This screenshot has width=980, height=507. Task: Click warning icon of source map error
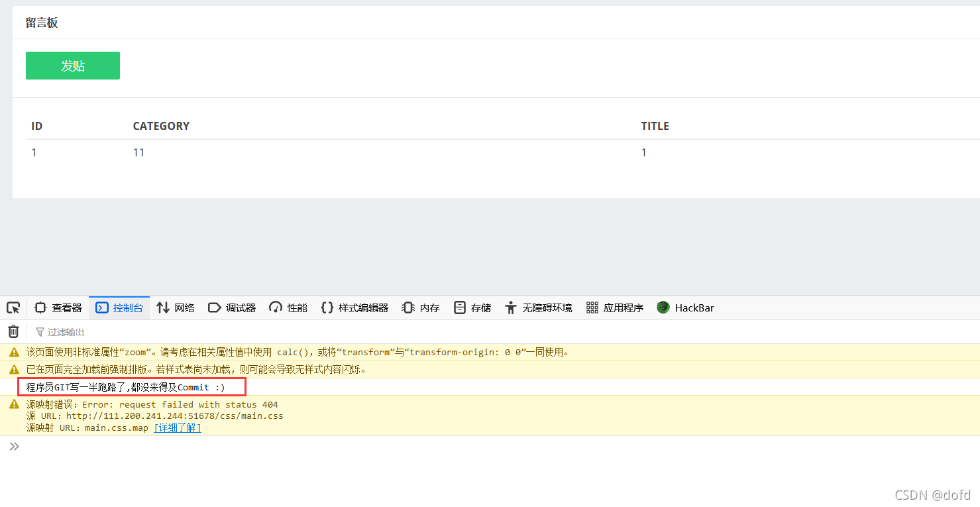[14, 404]
